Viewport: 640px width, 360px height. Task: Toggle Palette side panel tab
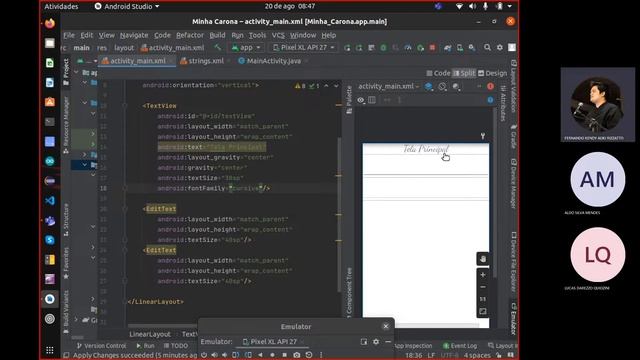349,100
